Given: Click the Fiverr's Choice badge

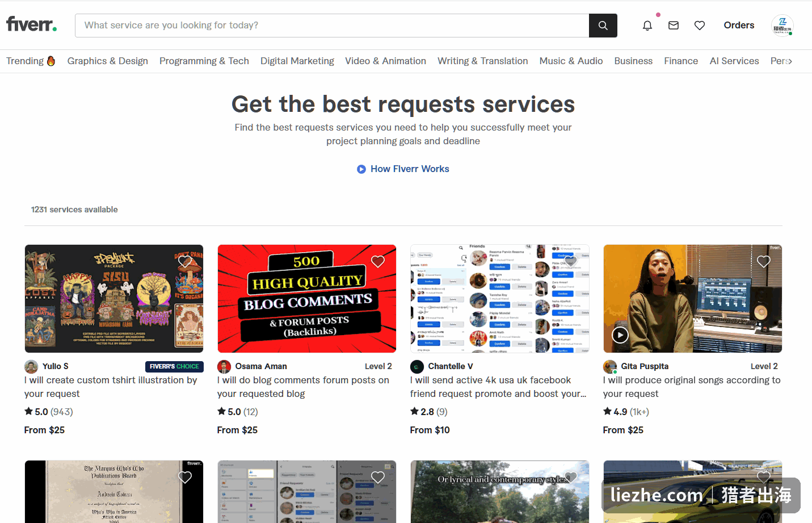Looking at the screenshot, I should tap(174, 367).
